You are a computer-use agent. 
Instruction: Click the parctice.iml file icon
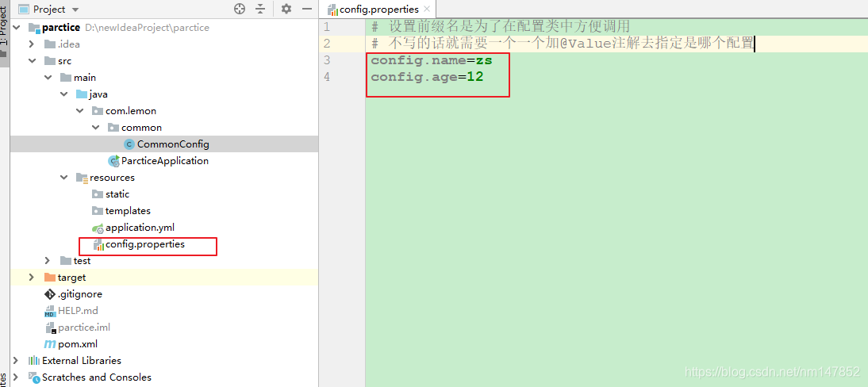[x=50, y=328]
